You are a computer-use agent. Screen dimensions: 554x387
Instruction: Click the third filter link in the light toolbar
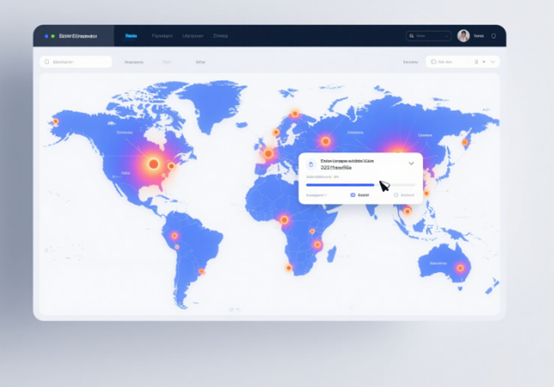coord(200,62)
